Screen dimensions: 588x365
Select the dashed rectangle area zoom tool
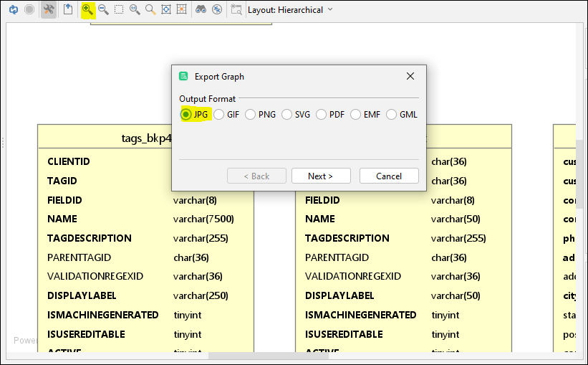119,9
